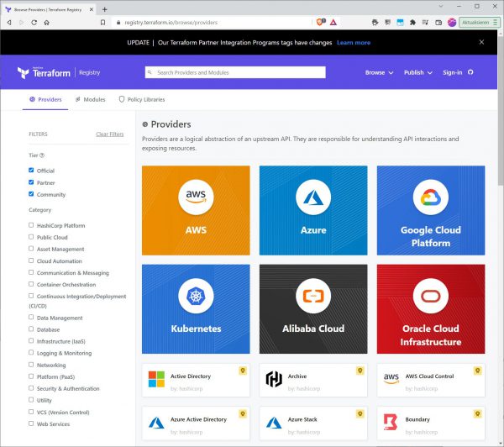Uncheck the Official tier checkbox
The height and width of the screenshot is (447, 504).
(31, 170)
